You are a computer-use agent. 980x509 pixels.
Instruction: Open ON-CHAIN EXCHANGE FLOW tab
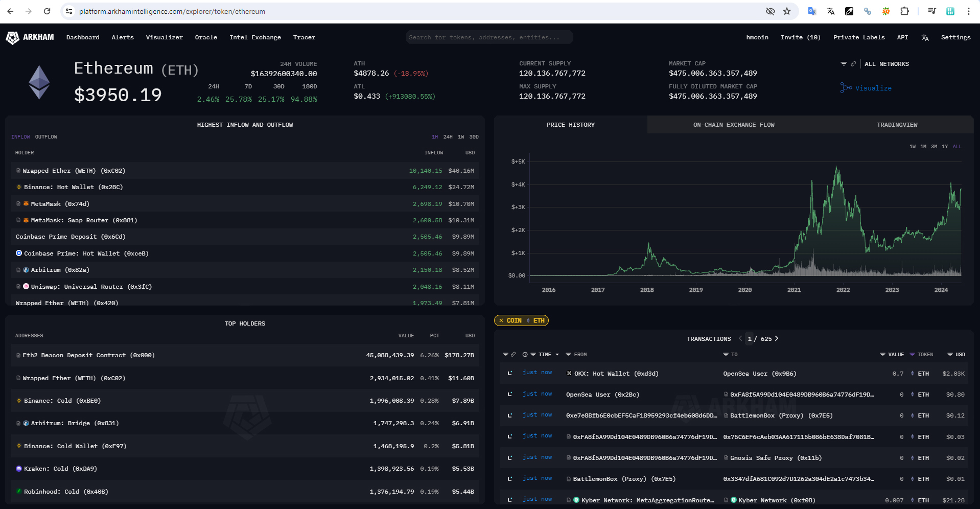click(734, 125)
